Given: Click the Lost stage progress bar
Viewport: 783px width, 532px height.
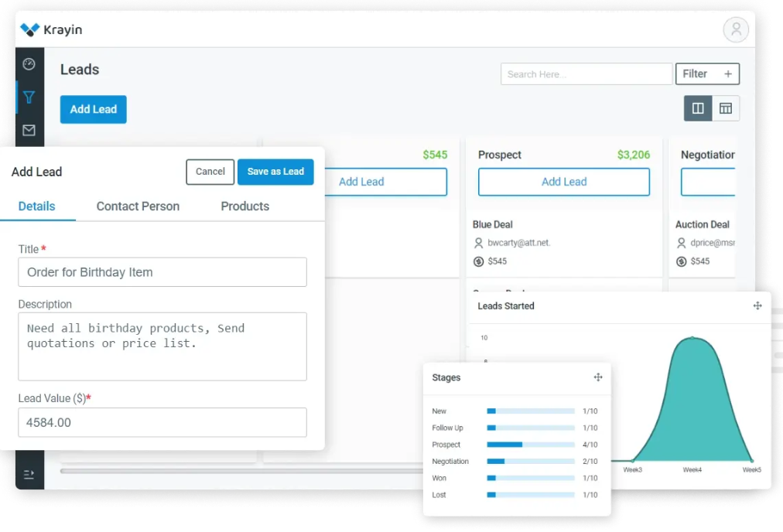Looking at the screenshot, I should coord(530,495).
